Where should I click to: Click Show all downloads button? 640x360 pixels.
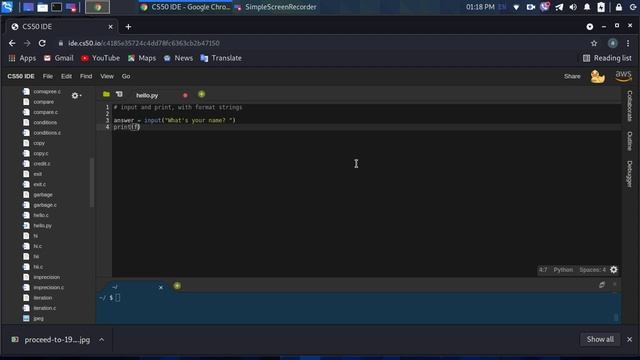(x=600, y=340)
